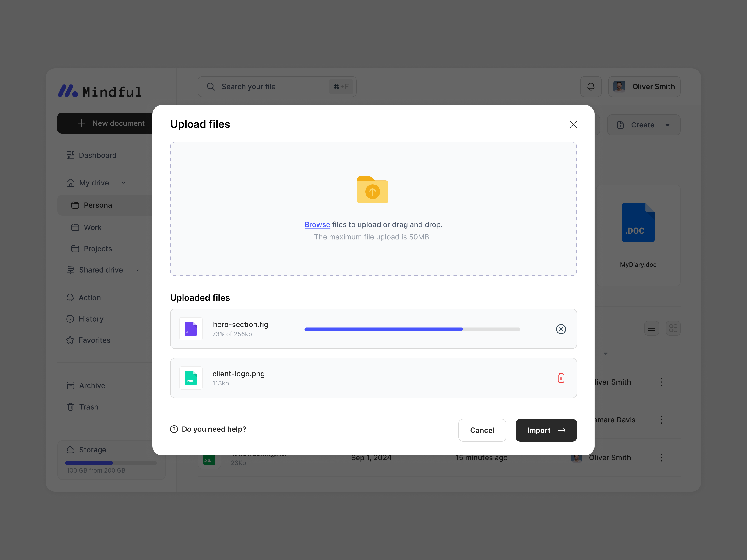The height and width of the screenshot is (560, 747).
Task: Open the Create dropdown
Action: tap(644, 125)
